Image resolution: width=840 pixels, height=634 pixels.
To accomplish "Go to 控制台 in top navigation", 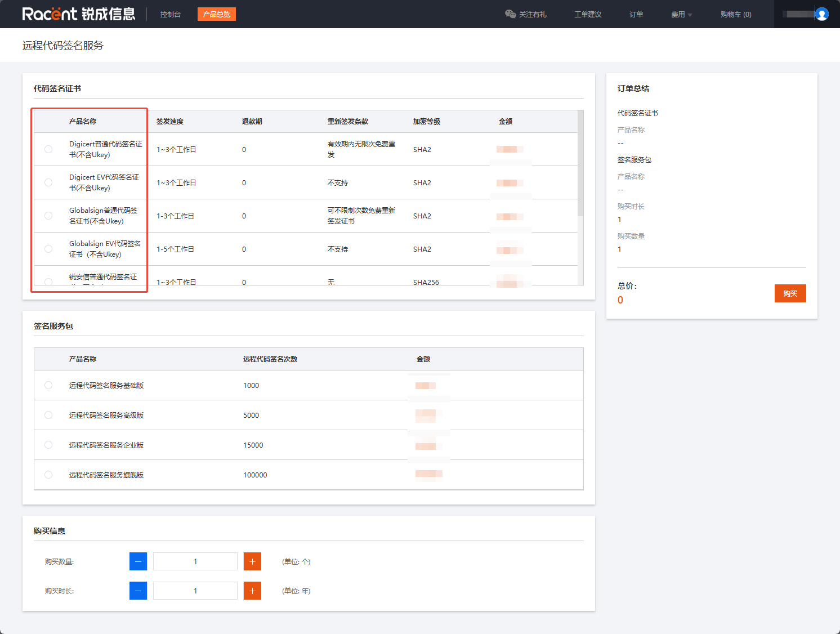I will (x=170, y=15).
